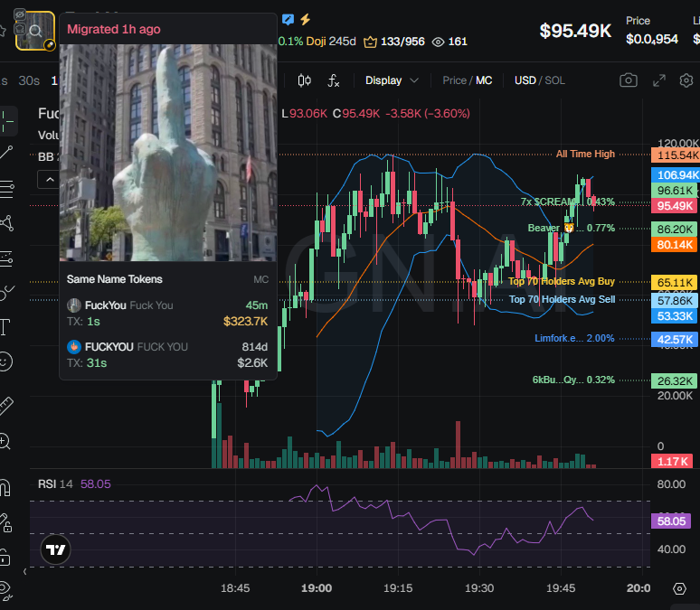Viewport: 700px width, 610px height.
Task: Switch chart to MC mode
Action: click(x=484, y=80)
